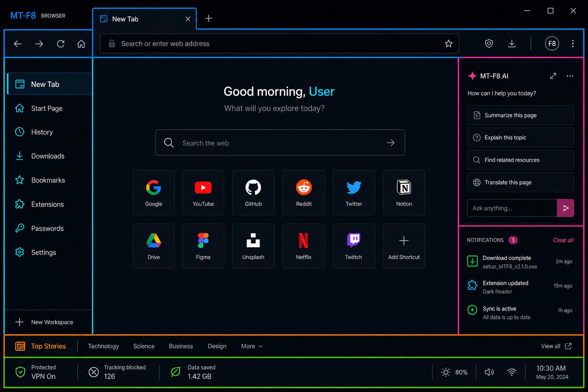Open the Notion shortcut
The height and width of the screenshot is (392, 588).
pos(404,192)
